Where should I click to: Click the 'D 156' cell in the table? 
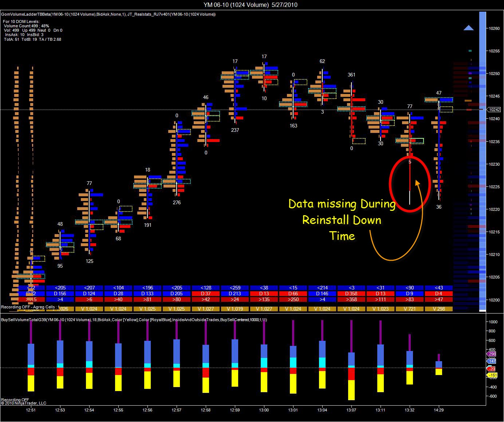pos(60,293)
